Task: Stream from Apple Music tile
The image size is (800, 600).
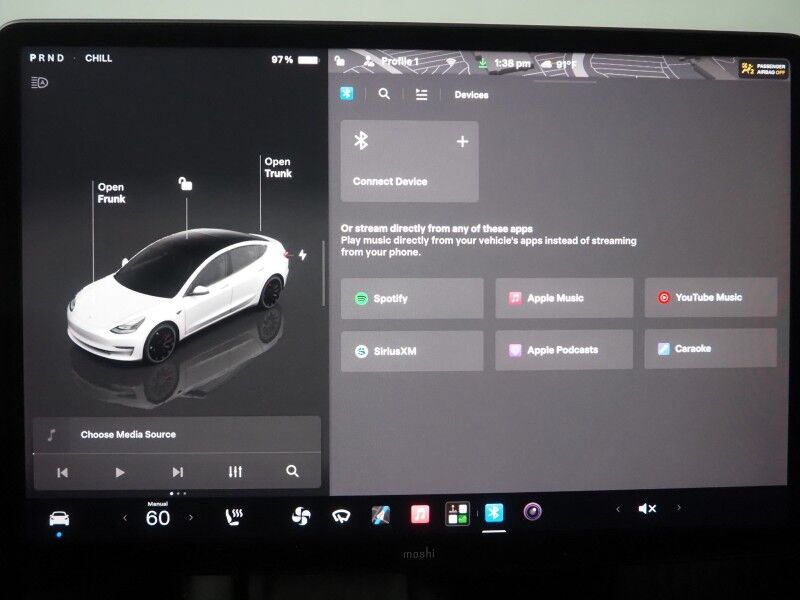Action: [x=564, y=298]
